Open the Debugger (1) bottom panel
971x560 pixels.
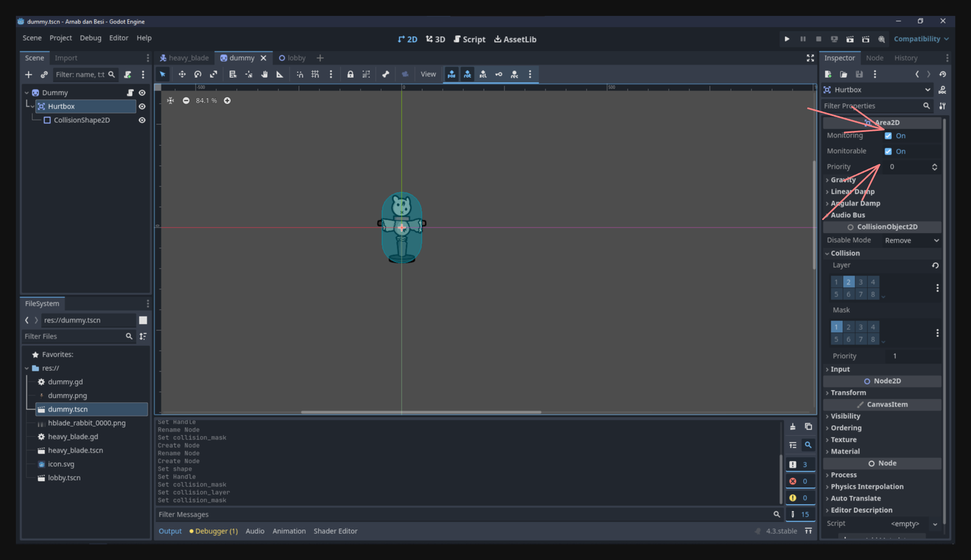213,531
